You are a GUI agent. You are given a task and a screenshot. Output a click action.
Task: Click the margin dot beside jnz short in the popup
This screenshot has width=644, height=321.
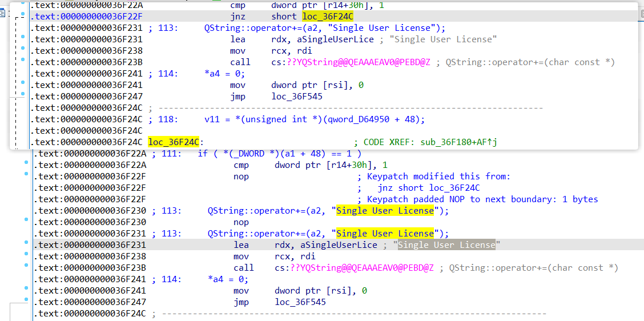click(23, 14)
